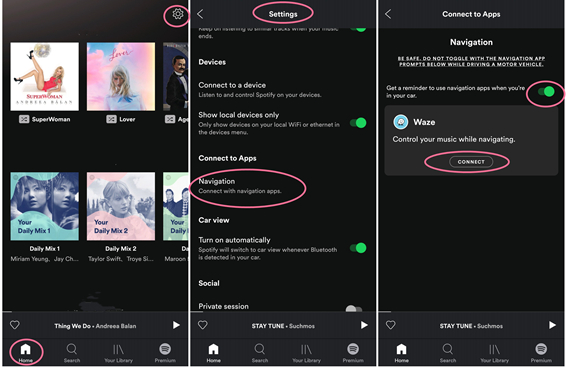Home tab on the Settings screen

coord(213,353)
